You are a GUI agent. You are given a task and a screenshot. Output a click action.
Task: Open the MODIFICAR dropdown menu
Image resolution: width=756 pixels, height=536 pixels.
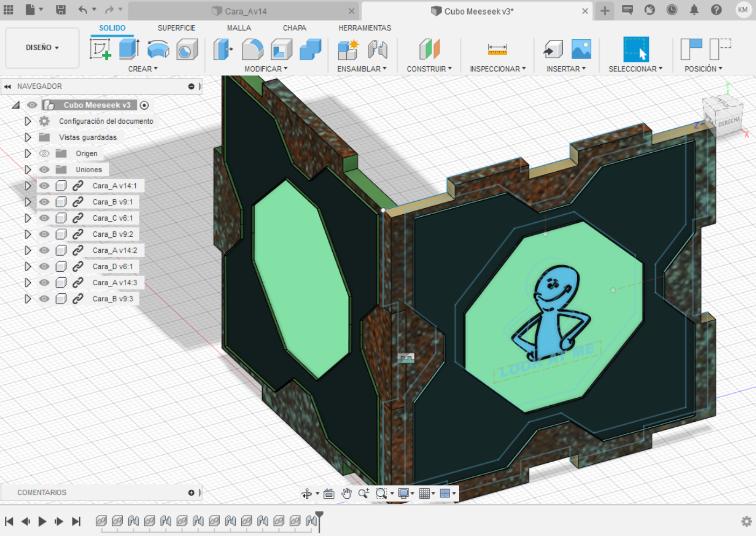(x=266, y=69)
